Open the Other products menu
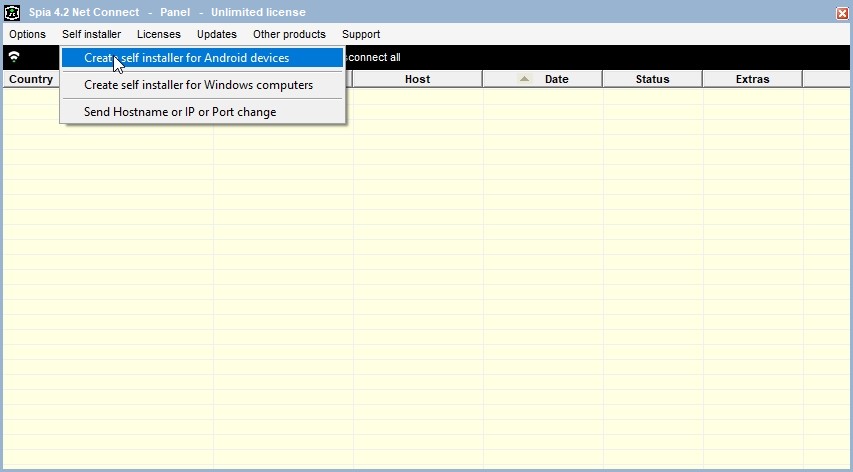This screenshot has height=472, width=853. (x=289, y=34)
